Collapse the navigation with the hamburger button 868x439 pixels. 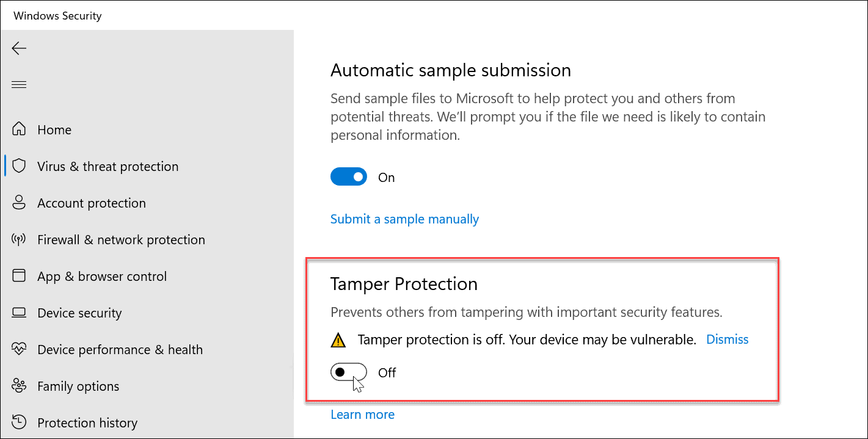coord(18,84)
